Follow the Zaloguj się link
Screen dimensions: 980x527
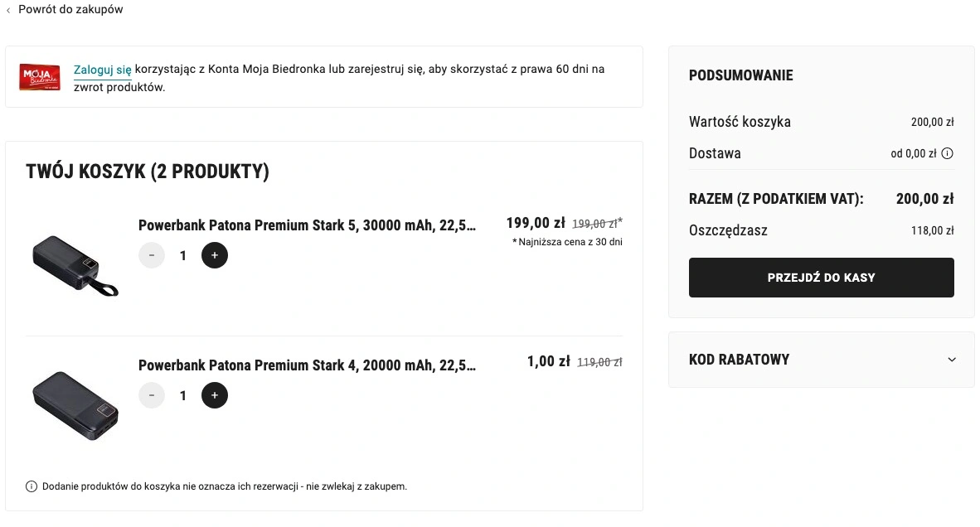tap(103, 70)
